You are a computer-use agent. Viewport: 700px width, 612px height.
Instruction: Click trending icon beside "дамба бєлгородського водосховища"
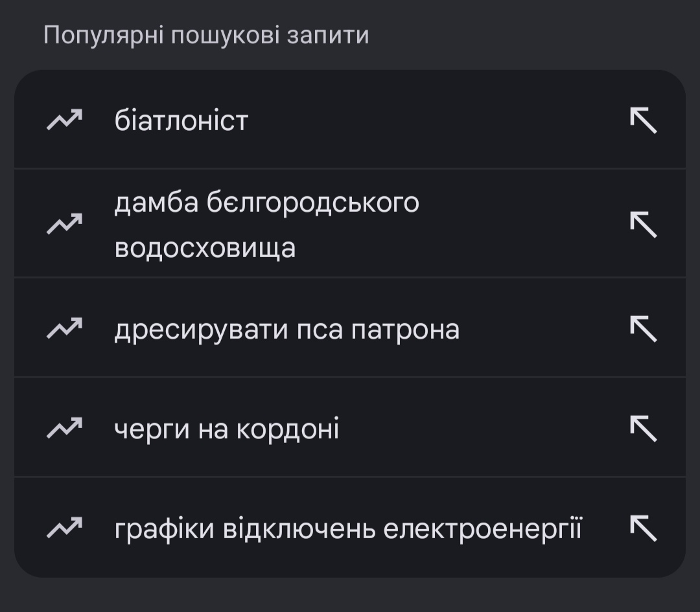[x=64, y=224]
